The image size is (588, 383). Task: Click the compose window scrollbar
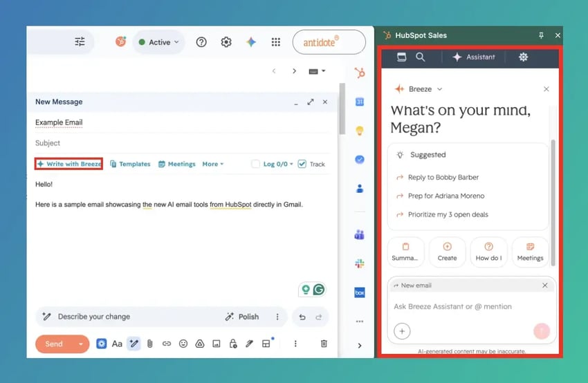(x=342, y=109)
